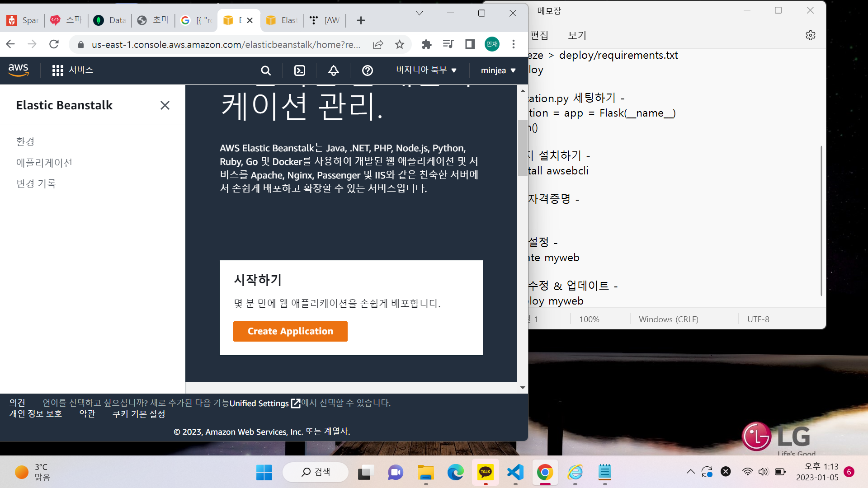Click the AWS logo home icon
The width and height of the screenshot is (868, 488).
tap(18, 70)
